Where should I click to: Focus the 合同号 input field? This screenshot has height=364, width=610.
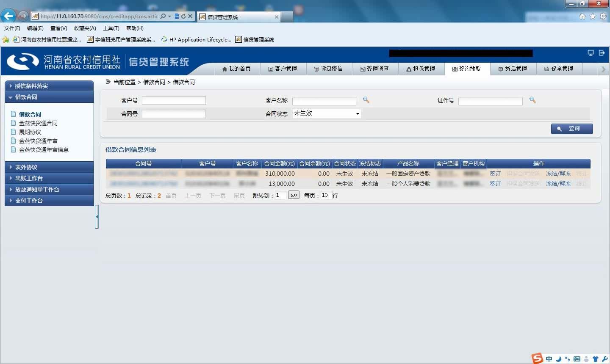(x=174, y=114)
